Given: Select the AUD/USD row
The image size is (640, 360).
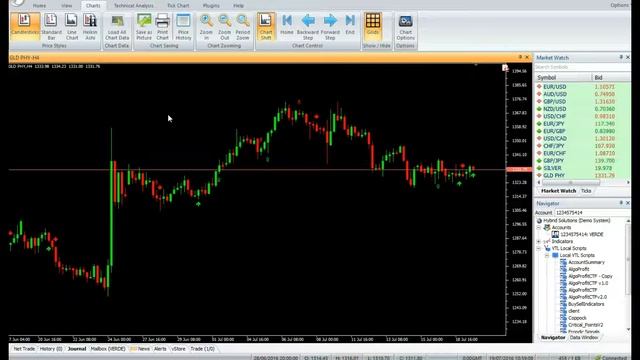Looking at the screenshot, I should [x=582, y=94].
